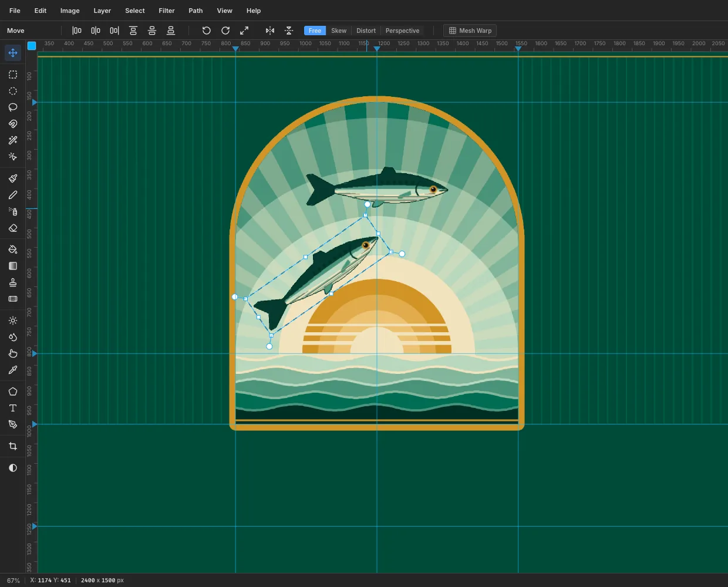Switch to Distort transform mode
The image size is (728, 587).
(x=366, y=31)
